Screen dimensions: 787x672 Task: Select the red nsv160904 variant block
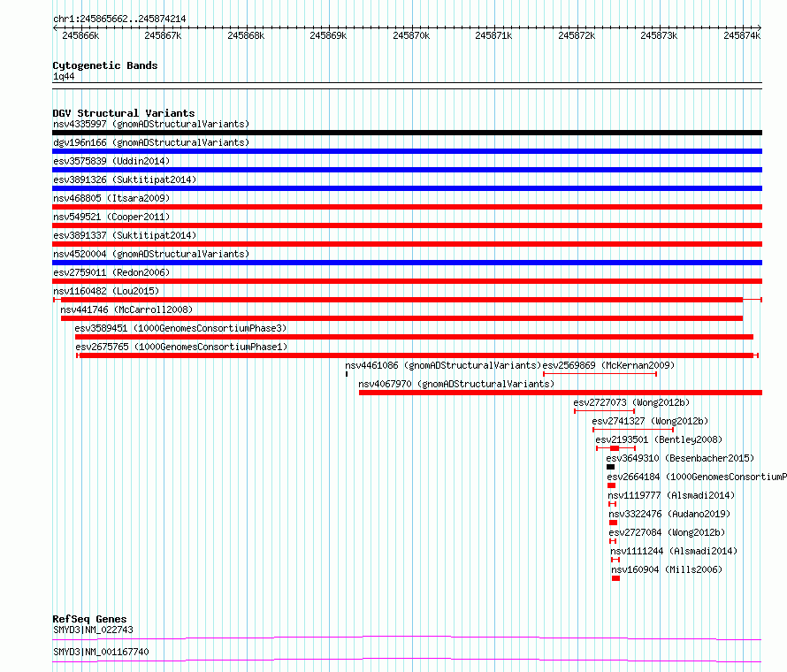pos(615,578)
